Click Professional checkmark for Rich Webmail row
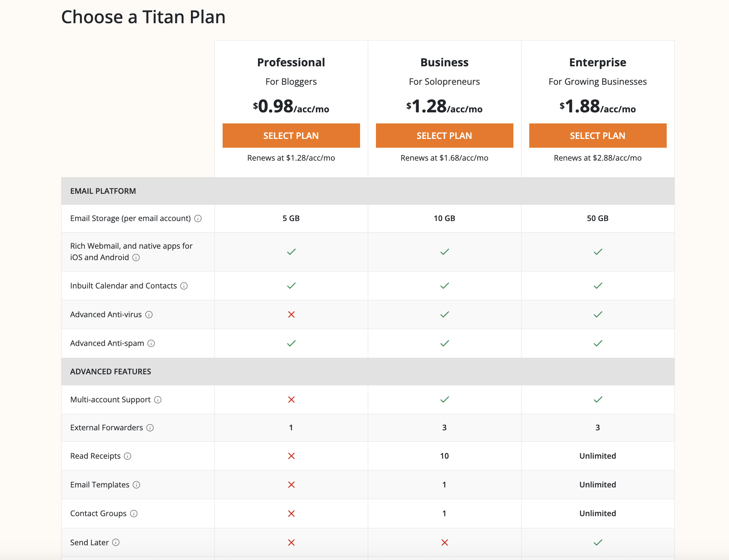This screenshot has height=560, width=729. click(x=291, y=252)
